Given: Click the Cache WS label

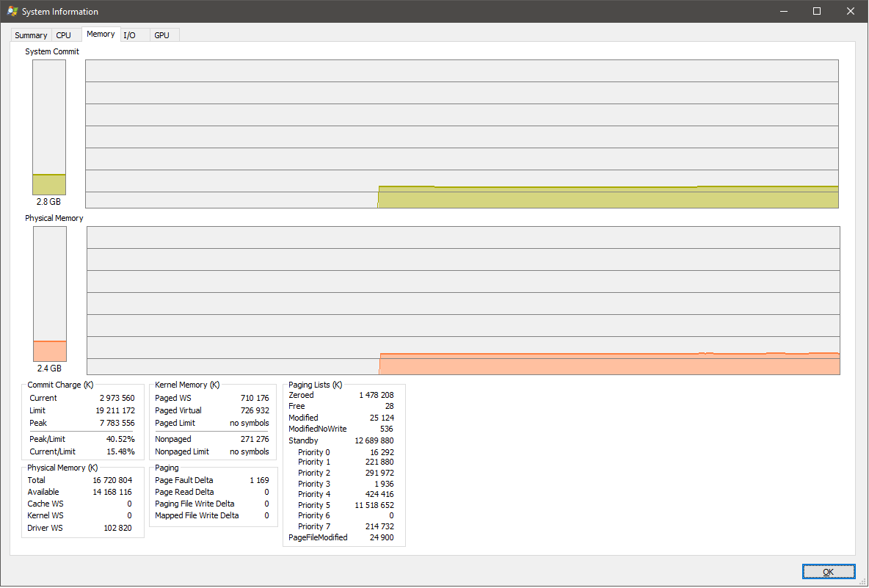Looking at the screenshot, I should tap(46, 504).
